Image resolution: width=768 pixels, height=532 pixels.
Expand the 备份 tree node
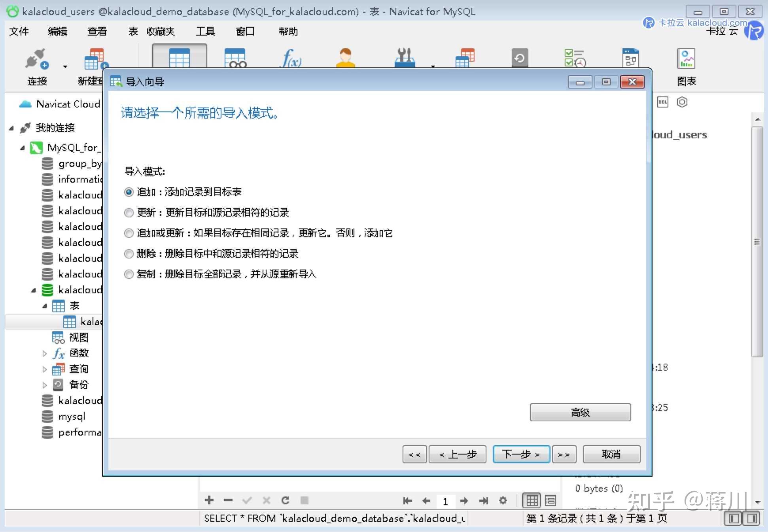[x=44, y=385]
